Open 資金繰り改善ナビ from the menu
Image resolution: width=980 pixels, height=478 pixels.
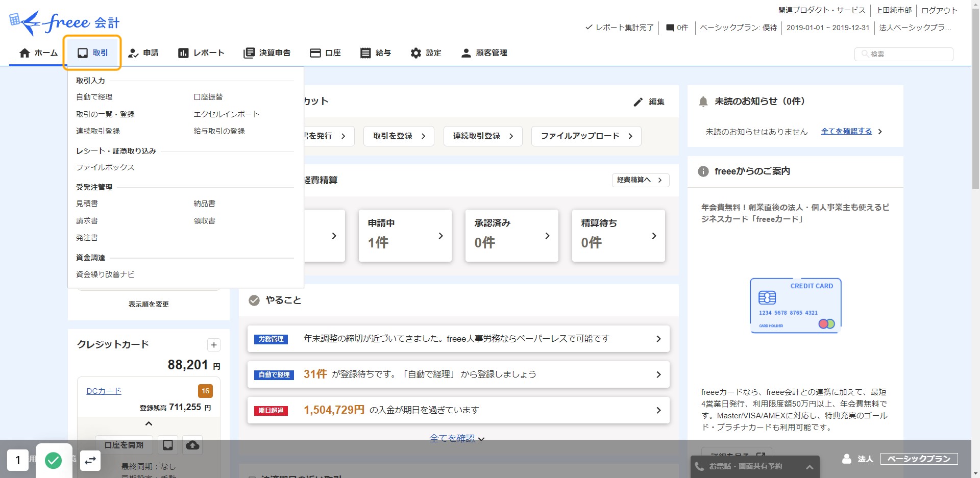click(x=105, y=274)
